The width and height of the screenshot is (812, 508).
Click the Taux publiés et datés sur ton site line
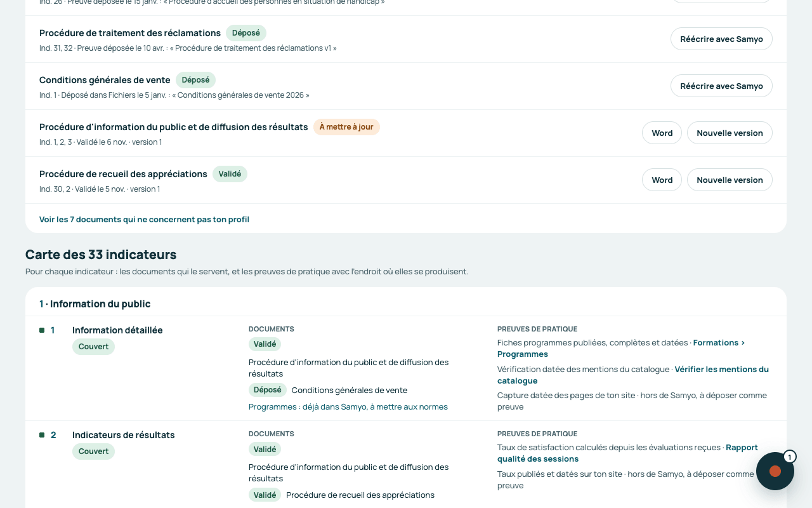pyautogui.click(x=625, y=479)
